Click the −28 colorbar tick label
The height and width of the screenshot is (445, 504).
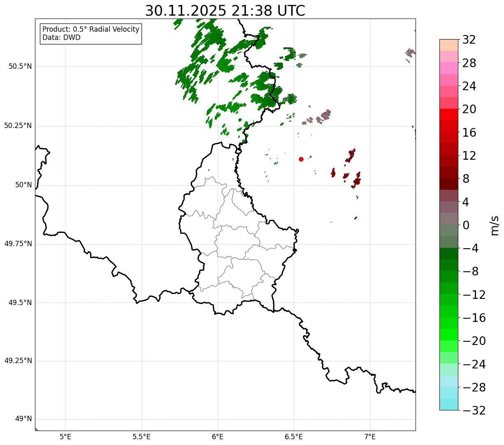474,387
